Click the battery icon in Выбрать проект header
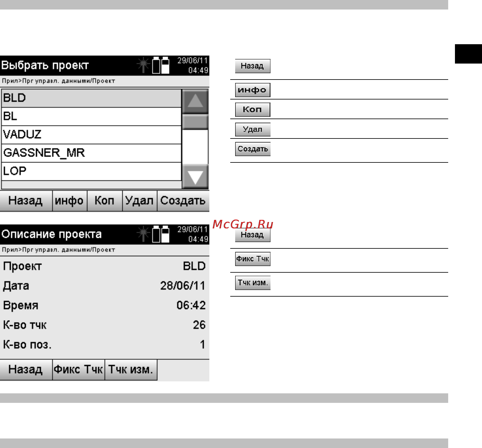The height and width of the screenshot is (448, 482). coord(161,65)
